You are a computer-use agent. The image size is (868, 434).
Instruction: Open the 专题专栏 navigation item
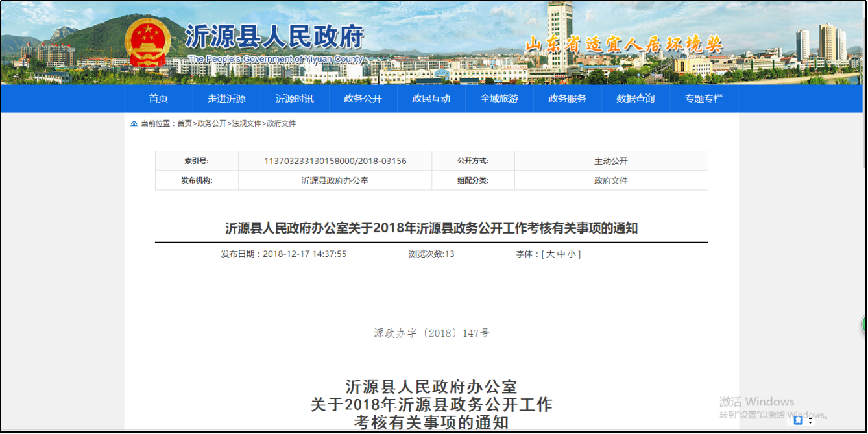(703, 99)
